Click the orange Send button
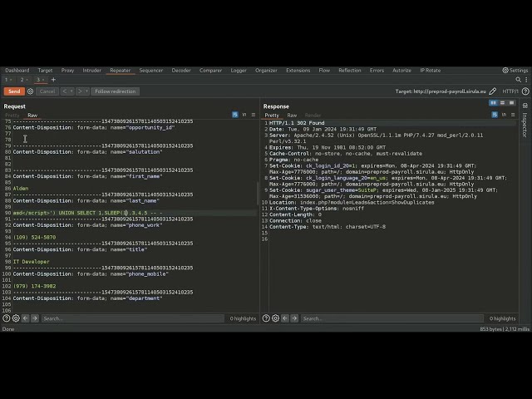The image size is (532, 399). point(14,91)
